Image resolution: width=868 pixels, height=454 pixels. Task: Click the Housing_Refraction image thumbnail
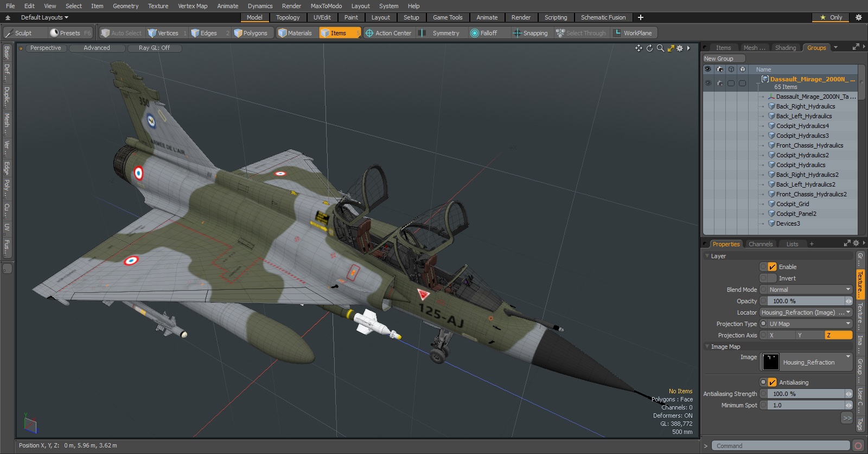pyautogui.click(x=771, y=362)
